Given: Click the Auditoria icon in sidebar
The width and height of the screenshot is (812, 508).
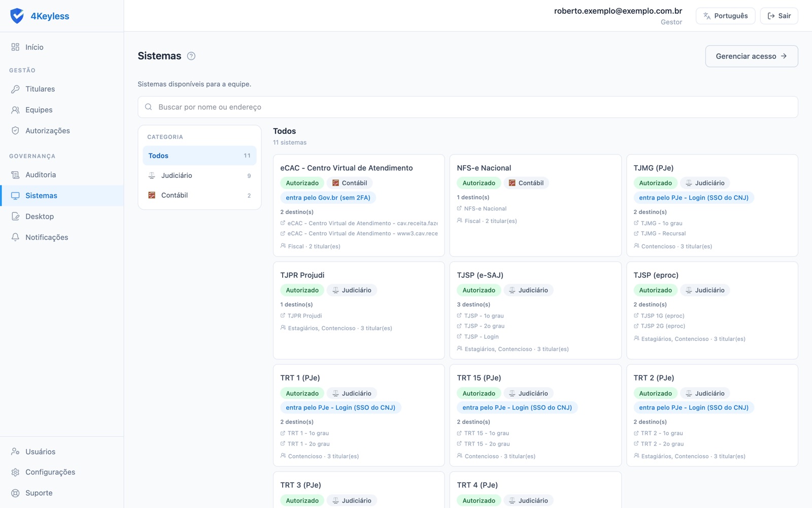Looking at the screenshot, I should (x=15, y=175).
